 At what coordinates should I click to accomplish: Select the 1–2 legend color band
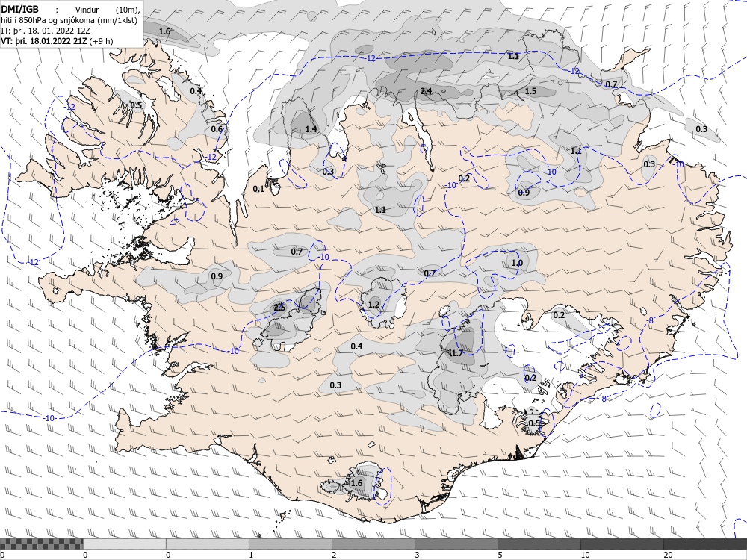tap(290, 544)
